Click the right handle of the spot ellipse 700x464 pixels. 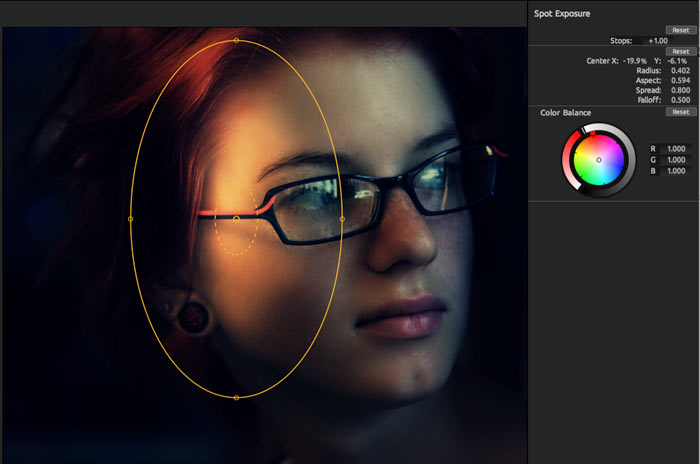point(342,219)
